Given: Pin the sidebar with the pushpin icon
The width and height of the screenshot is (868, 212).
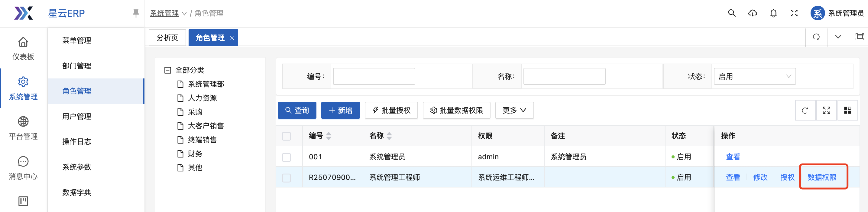Looking at the screenshot, I should click(x=136, y=13).
